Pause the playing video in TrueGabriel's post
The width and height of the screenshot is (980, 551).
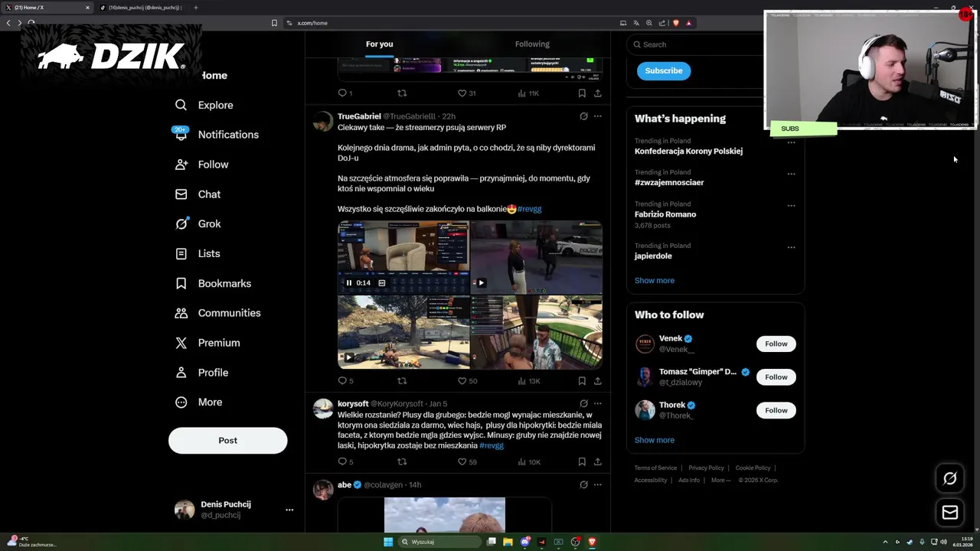(x=349, y=283)
